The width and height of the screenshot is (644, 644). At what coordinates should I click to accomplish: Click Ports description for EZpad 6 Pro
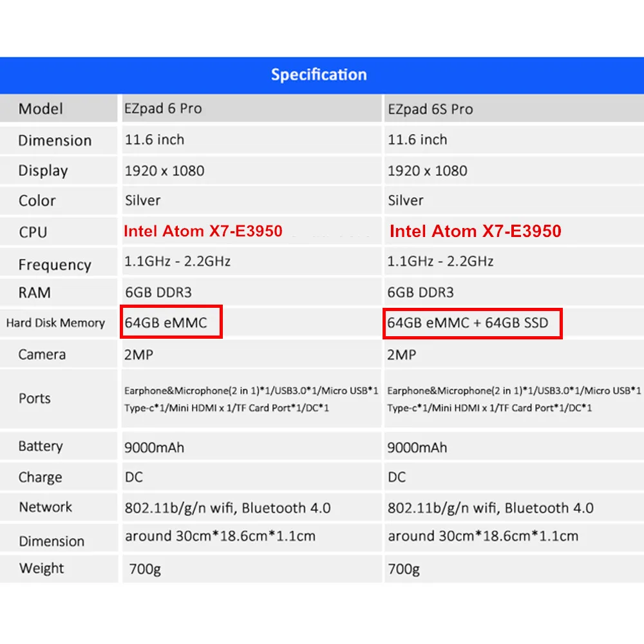(251, 399)
